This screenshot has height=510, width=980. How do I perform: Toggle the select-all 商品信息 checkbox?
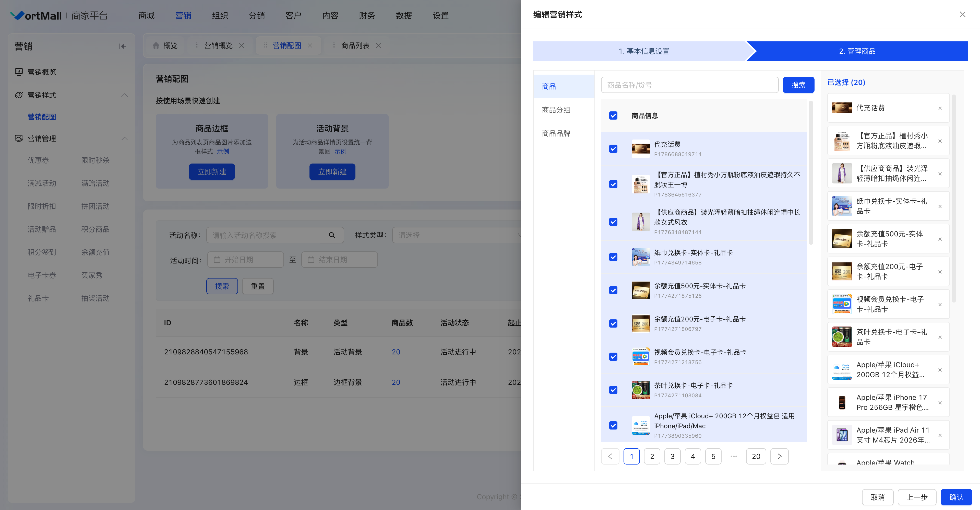[613, 116]
